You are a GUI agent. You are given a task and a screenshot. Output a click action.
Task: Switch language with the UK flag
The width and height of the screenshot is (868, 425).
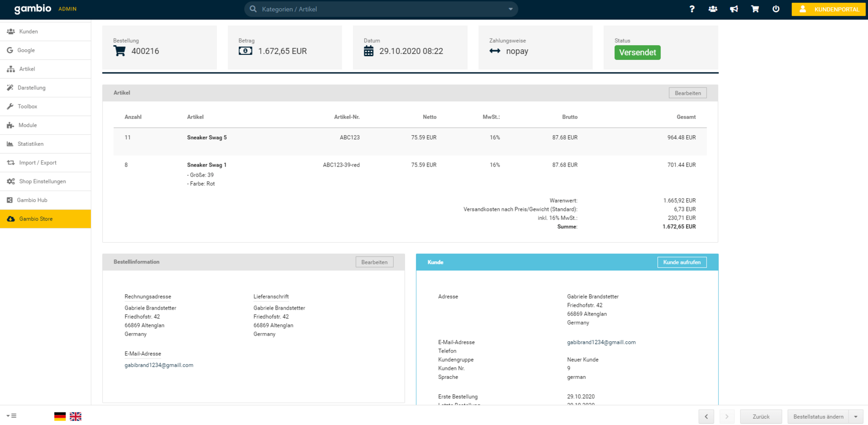(x=75, y=416)
